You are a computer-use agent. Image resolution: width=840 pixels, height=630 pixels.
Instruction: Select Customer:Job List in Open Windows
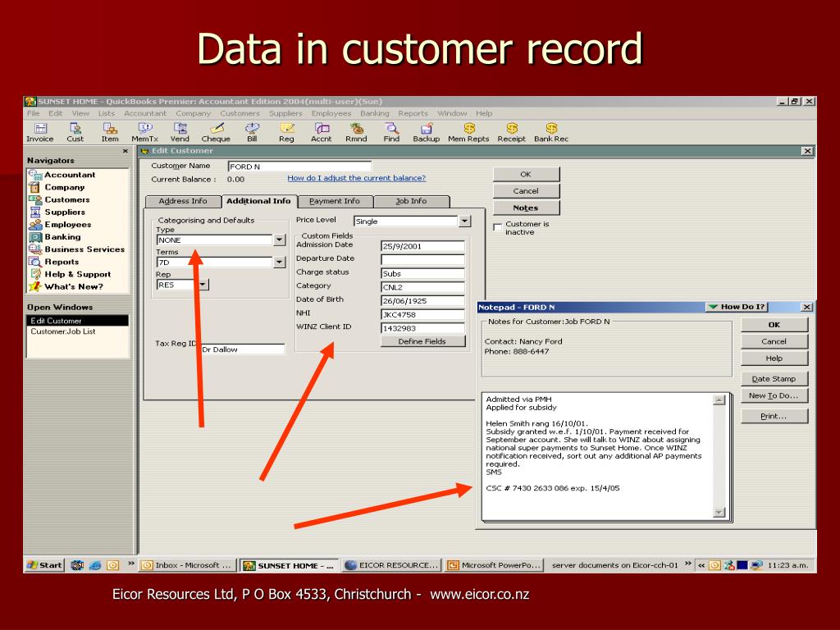(x=62, y=331)
